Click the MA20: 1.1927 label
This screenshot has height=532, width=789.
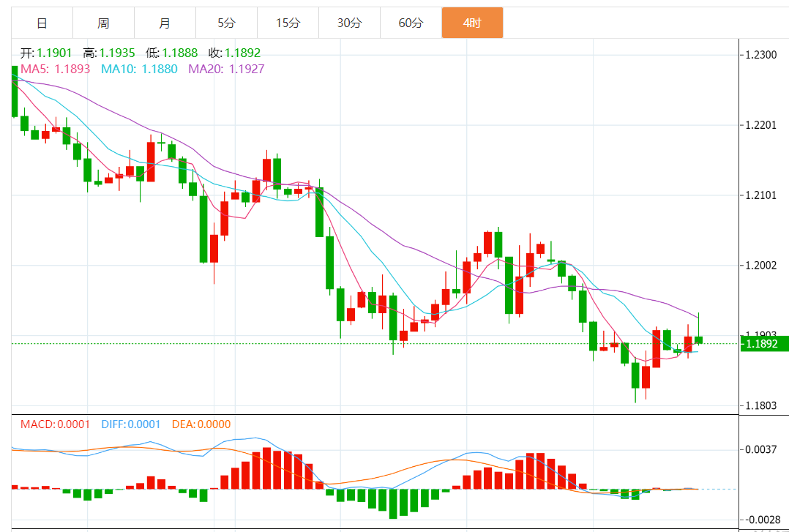point(226,69)
